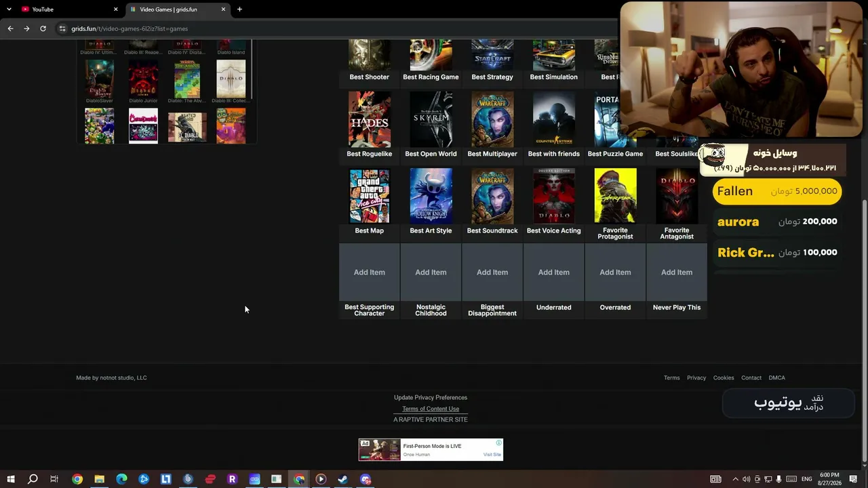Click Update Privacy Preferences link
Screen dimensions: 868x488
431,397
